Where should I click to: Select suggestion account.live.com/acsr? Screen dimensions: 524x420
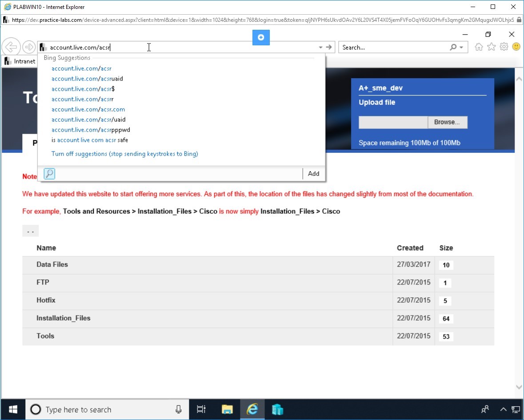click(x=81, y=68)
